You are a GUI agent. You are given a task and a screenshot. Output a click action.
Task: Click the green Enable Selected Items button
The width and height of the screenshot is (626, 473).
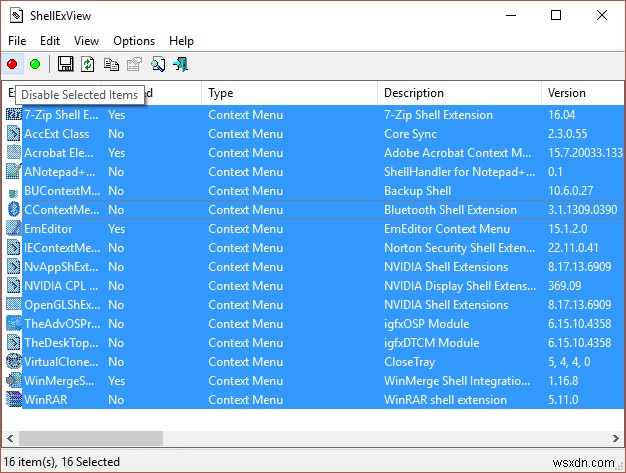pyautogui.click(x=35, y=64)
